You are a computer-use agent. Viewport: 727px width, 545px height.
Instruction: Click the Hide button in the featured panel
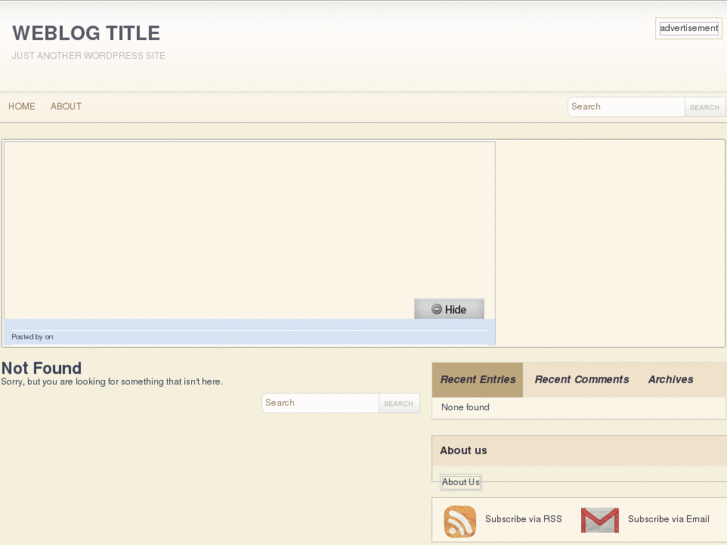449,309
